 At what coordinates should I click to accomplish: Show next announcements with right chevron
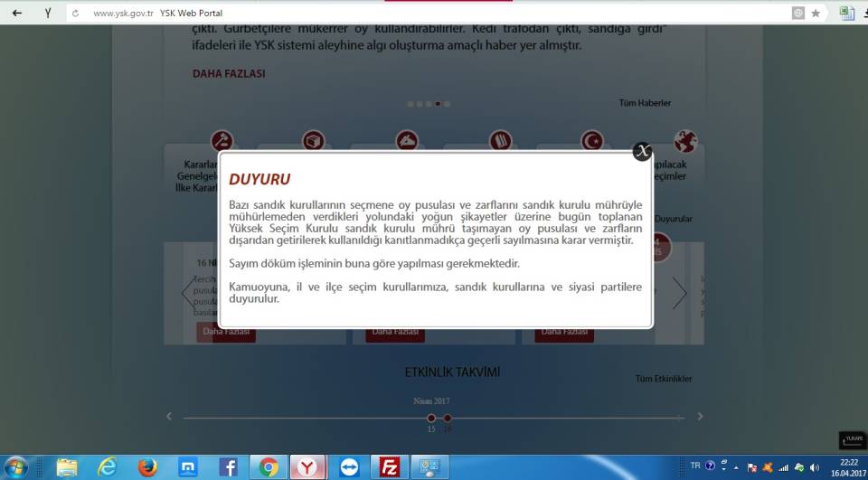pyautogui.click(x=680, y=293)
